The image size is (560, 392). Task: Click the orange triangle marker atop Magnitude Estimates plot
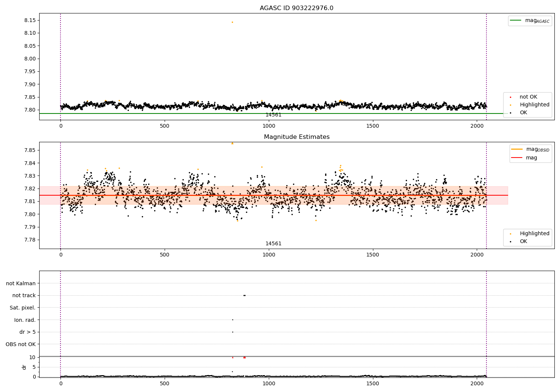pos(232,143)
